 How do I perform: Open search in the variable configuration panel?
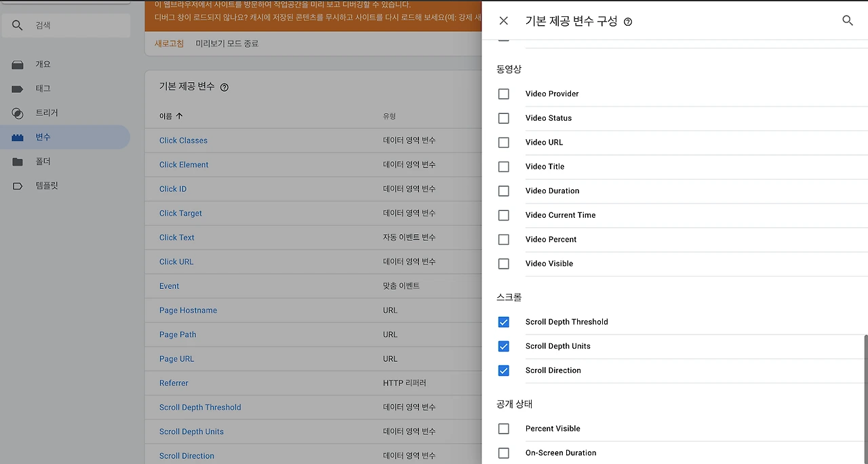848,21
